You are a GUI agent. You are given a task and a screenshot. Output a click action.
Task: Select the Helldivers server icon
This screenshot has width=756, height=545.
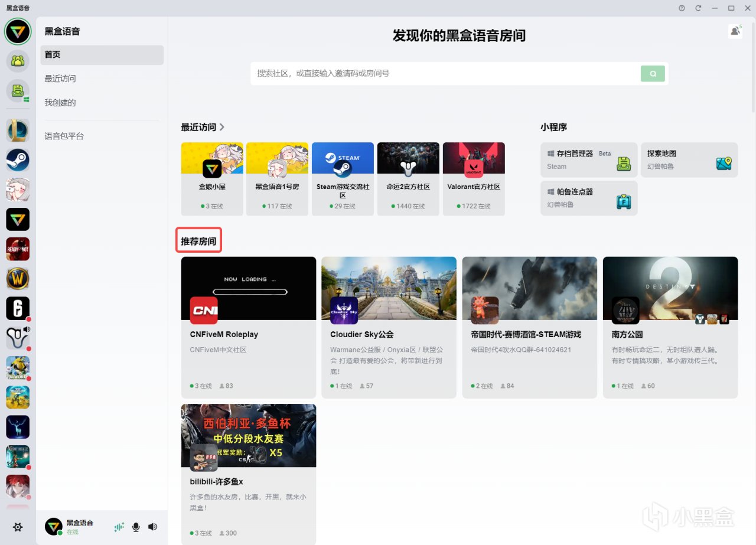coord(18,397)
